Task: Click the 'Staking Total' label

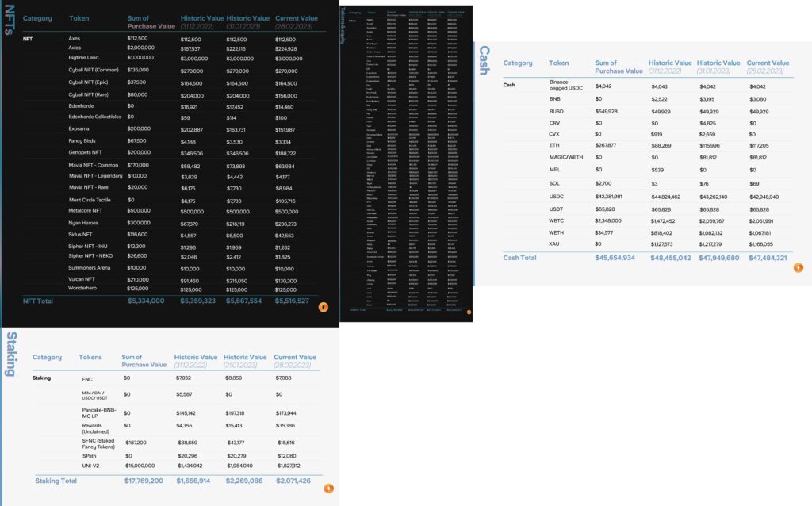Action: coord(56,481)
